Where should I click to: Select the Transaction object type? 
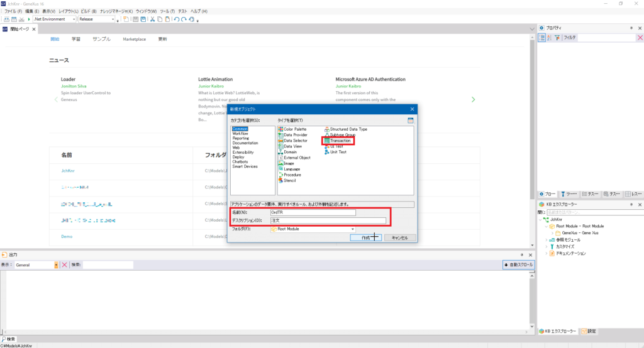(337, 141)
